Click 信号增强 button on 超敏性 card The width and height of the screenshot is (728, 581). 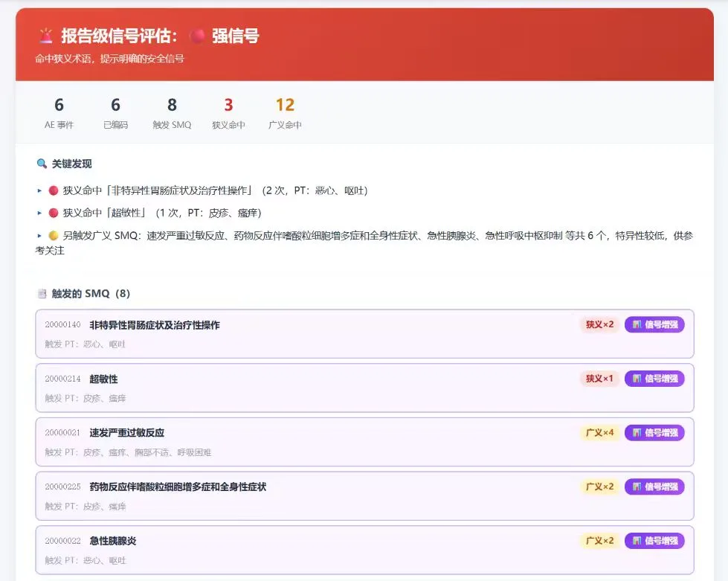click(654, 379)
